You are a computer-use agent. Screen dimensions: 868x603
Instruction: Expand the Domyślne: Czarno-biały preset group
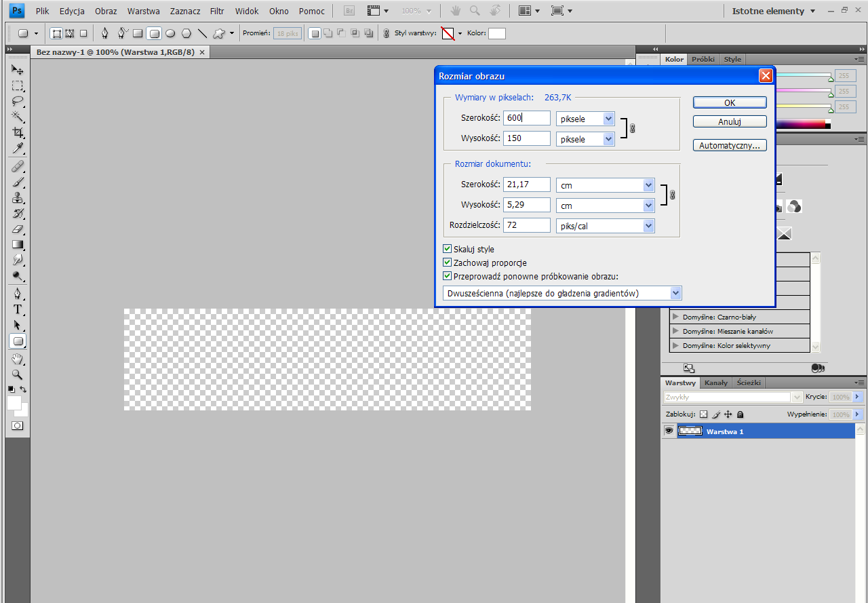point(675,317)
